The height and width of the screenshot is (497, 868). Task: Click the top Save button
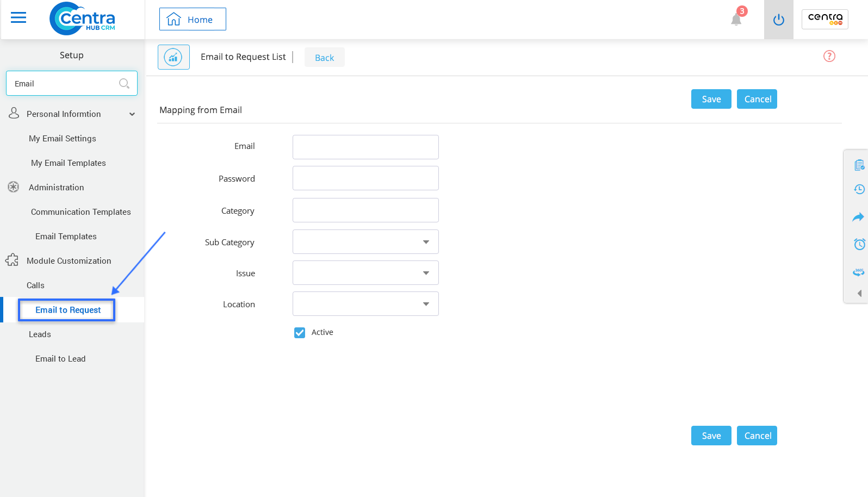coord(711,99)
